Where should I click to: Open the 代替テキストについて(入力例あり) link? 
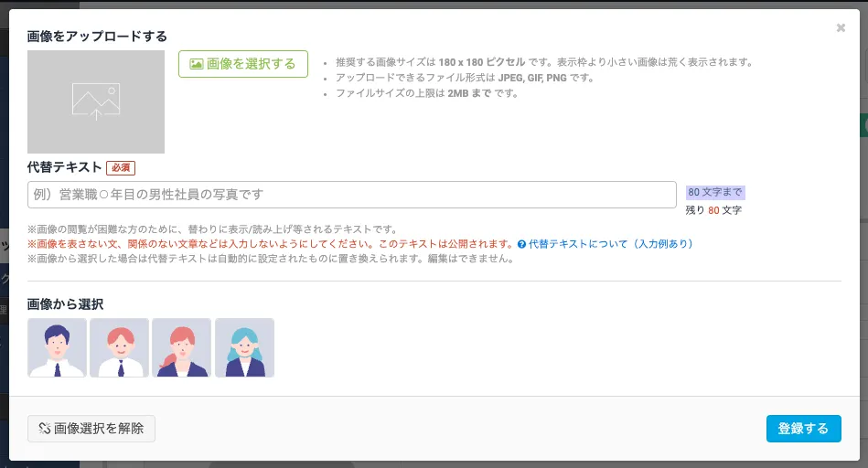tap(610, 244)
